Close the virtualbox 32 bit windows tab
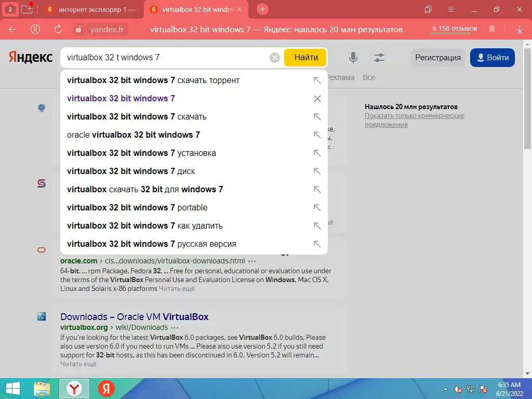 tap(240, 9)
